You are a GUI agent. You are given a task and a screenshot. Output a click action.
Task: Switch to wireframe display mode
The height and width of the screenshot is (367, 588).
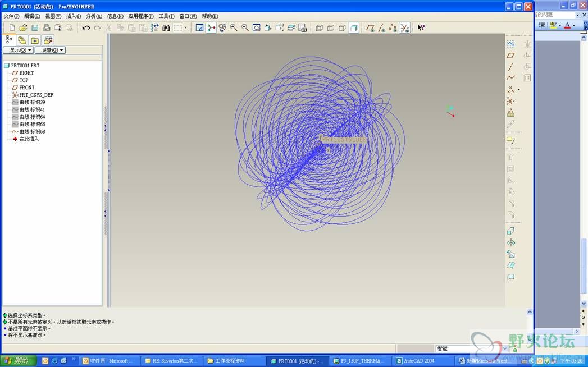tap(319, 27)
